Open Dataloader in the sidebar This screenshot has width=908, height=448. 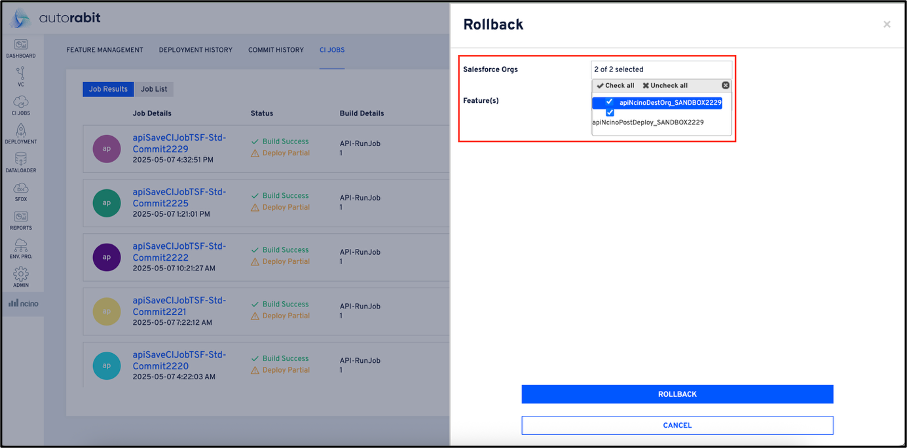(x=20, y=162)
